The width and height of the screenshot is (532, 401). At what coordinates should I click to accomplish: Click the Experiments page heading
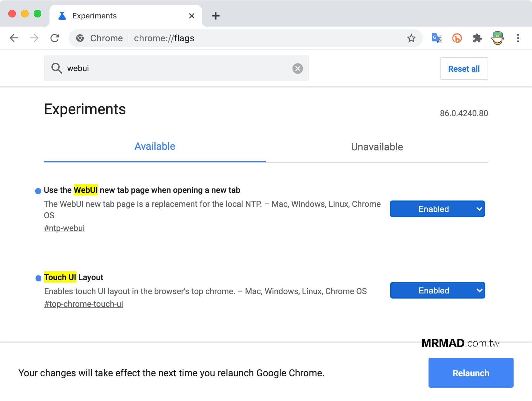coord(85,109)
